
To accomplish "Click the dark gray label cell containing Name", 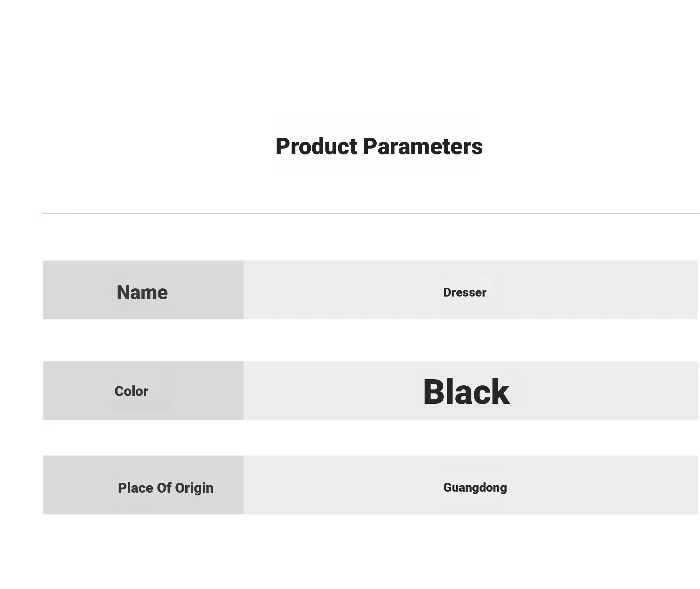I will pos(143,290).
